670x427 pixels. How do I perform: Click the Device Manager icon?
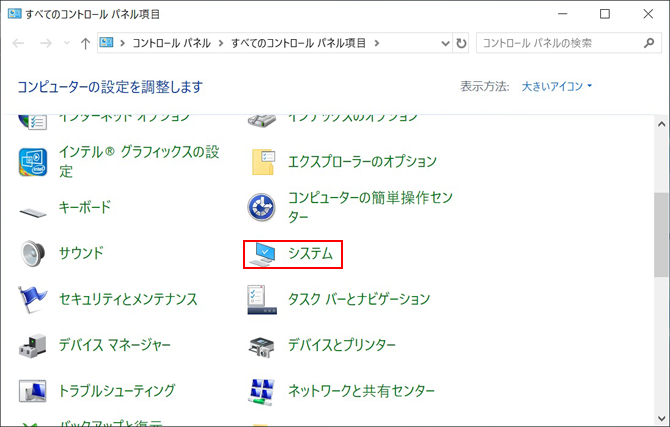click(32, 345)
